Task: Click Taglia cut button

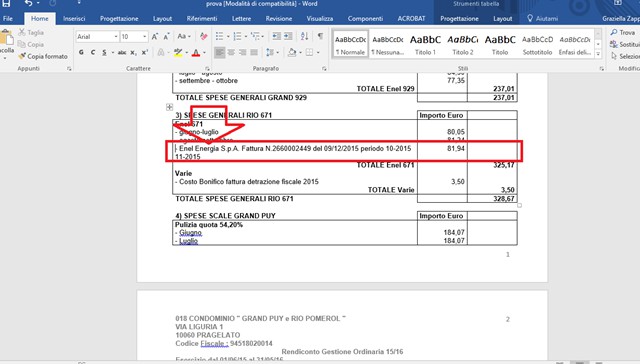Action: (31, 32)
